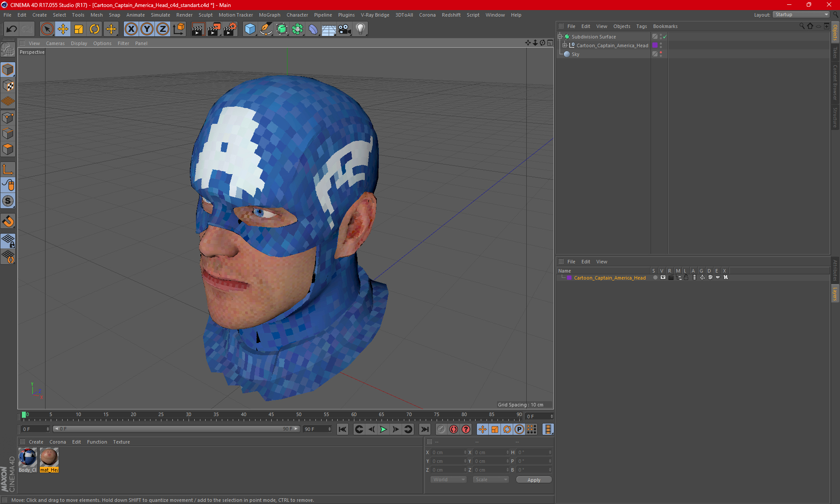
Task: Open viewport Display menu
Action: 79,43
